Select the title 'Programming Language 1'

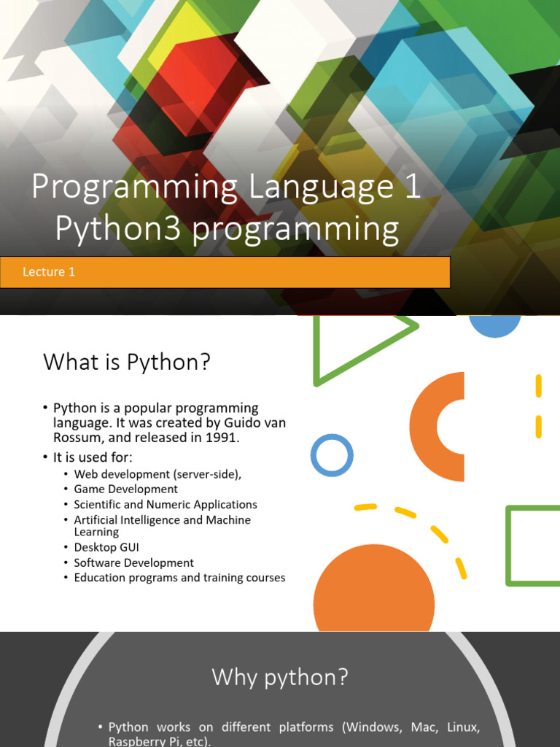click(x=226, y=187)
